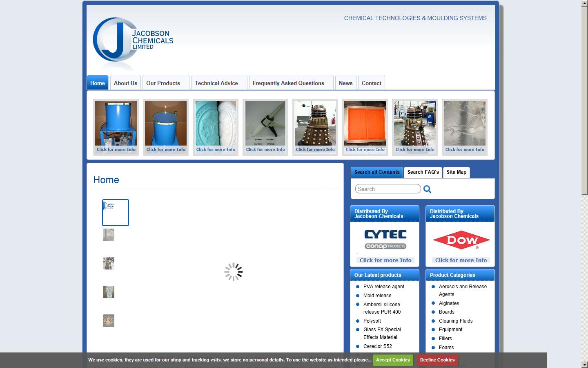Click the red Dow diamond logo
The width and height of the screenshot is (588, 368).
point(460,240)
